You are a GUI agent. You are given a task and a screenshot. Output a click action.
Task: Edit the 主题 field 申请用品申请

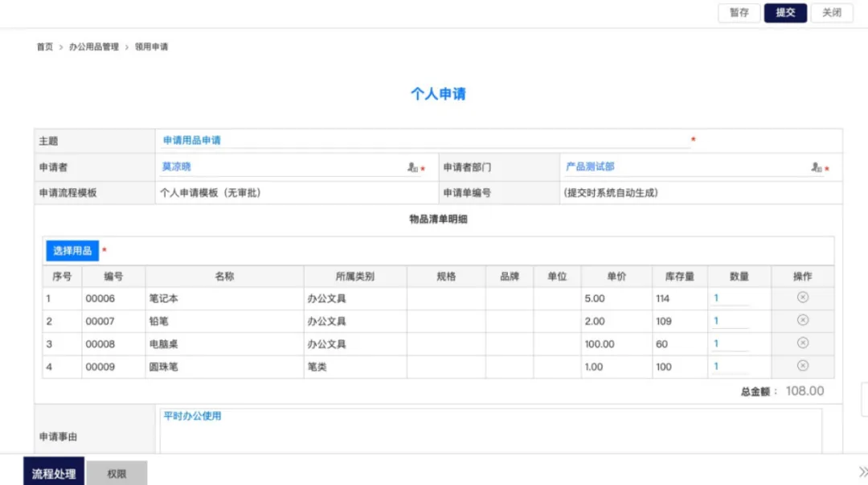424,141
